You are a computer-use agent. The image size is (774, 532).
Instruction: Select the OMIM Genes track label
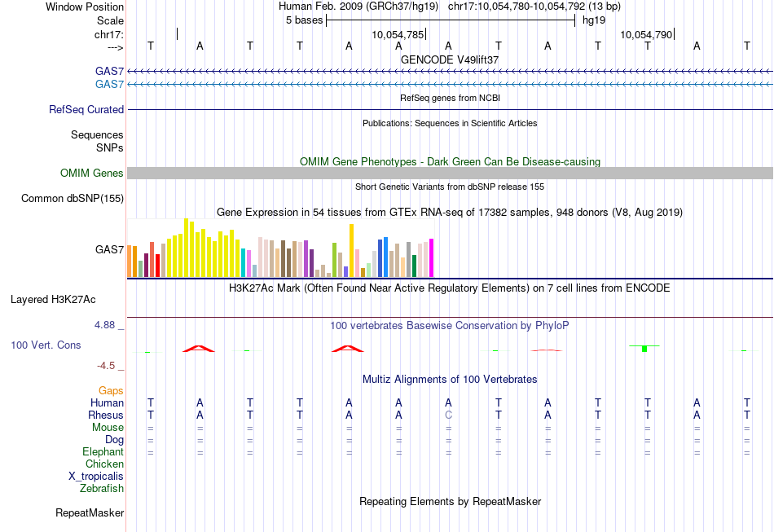click(x=91, y=174)
